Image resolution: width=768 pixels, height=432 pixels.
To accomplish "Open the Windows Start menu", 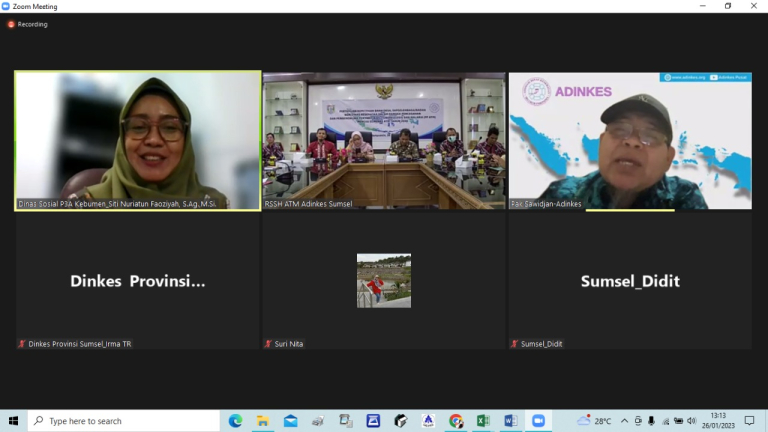I will point(13,421).
